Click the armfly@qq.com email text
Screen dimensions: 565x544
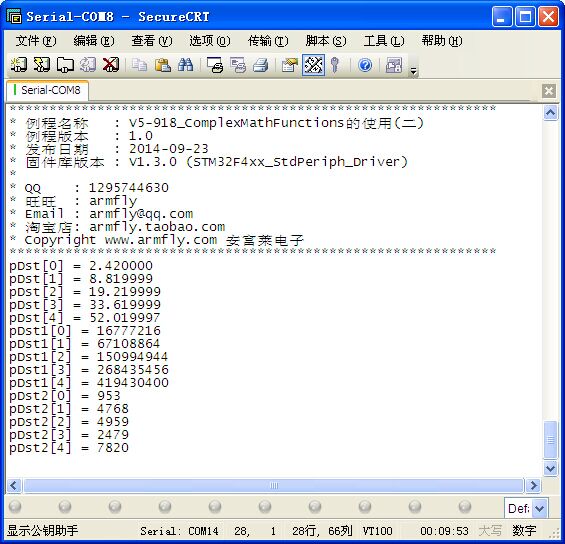click(x=141, y=214)
